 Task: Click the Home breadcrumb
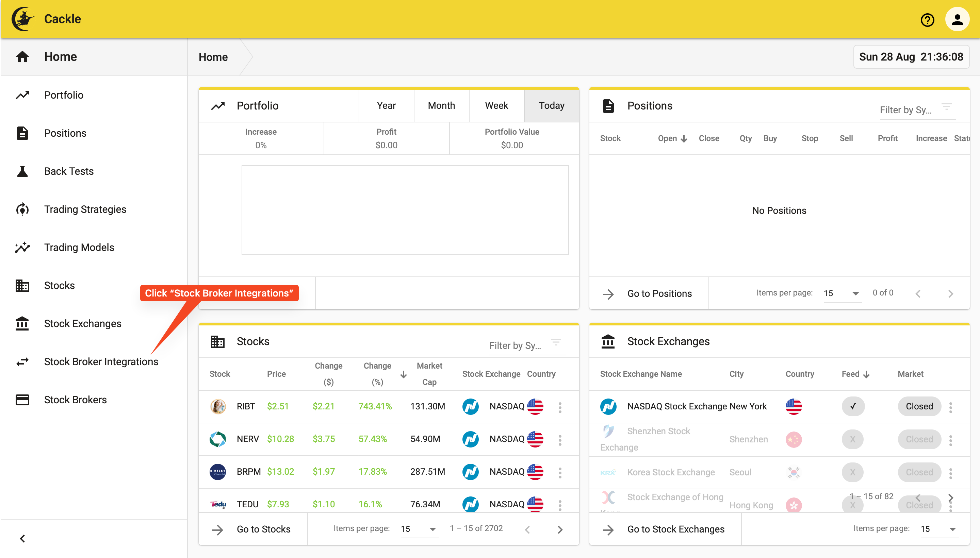213,57
